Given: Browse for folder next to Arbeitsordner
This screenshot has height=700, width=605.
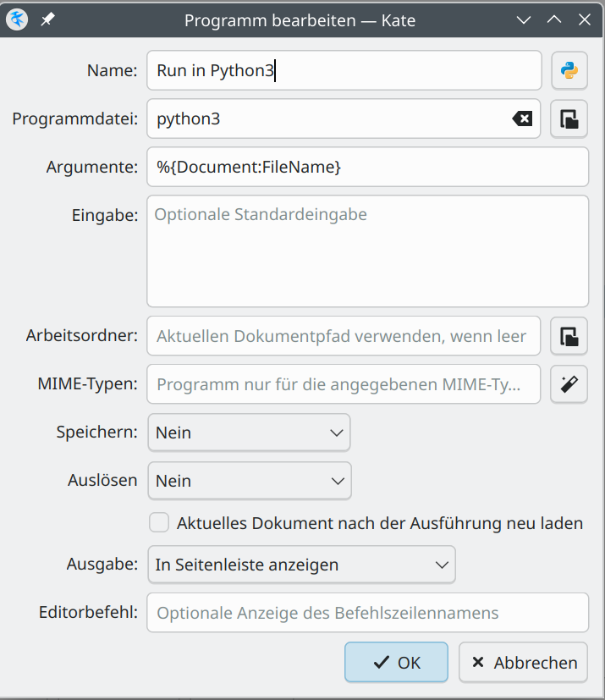Looking at the screenshot, I should [569, 336].
